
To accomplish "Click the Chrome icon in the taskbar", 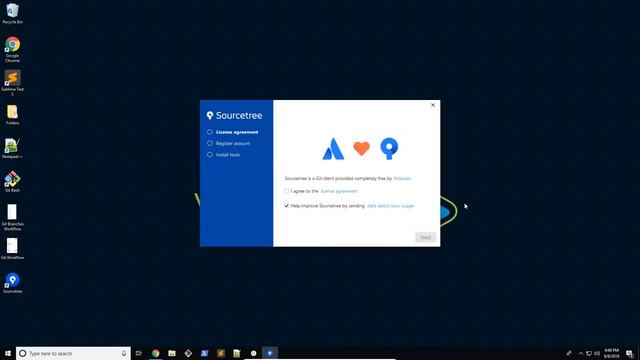I will tap(156, 353).
